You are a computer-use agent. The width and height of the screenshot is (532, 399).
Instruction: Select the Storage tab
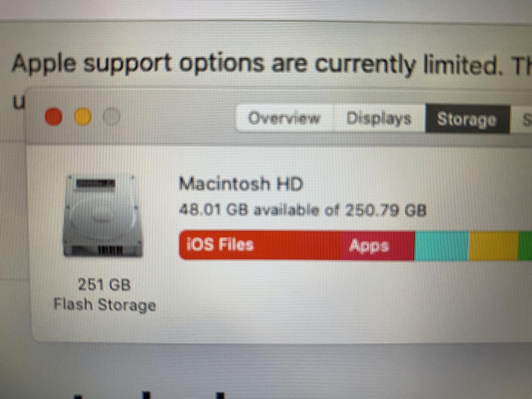point(467,119)
